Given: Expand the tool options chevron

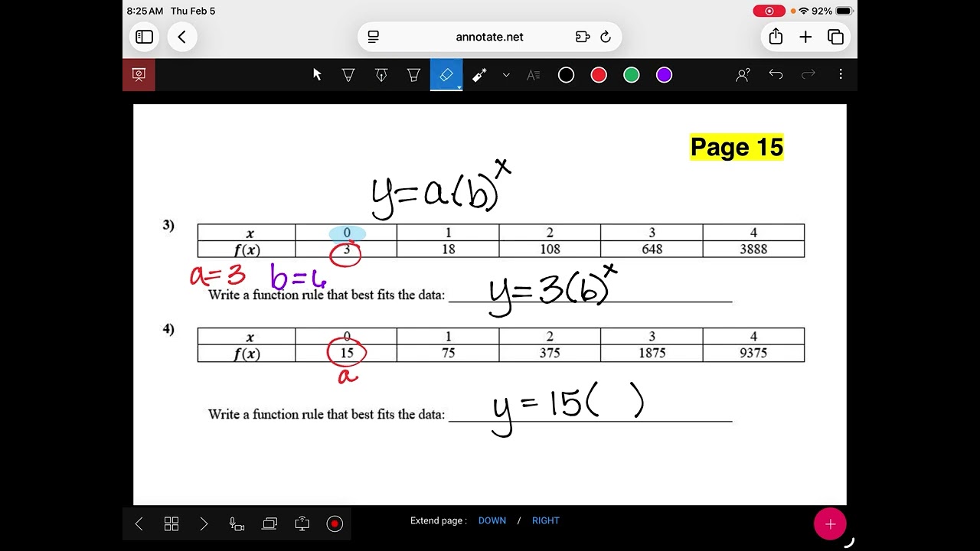Looking at the screenshot, I should (x=506, y=75).
